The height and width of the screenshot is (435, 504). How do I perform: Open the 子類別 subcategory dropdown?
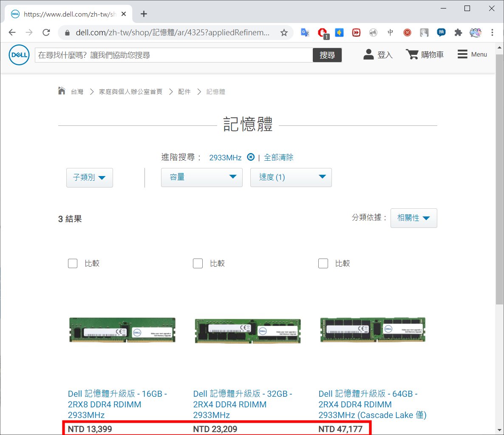click(x=89, y=177)
